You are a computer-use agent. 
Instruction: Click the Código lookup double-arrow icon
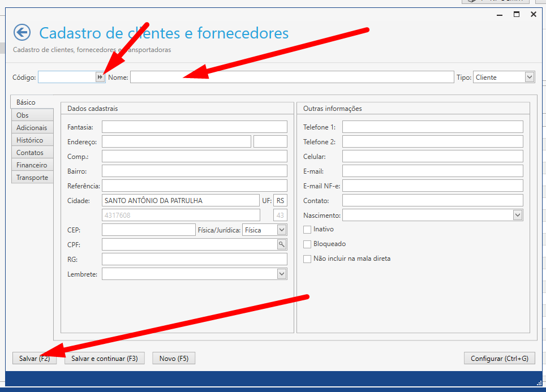100,77
